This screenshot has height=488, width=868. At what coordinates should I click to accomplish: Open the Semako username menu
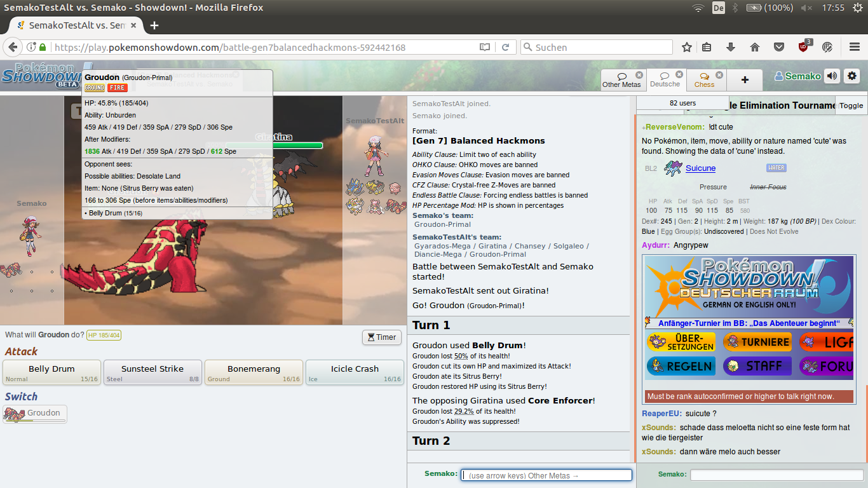tap(798, 76)
